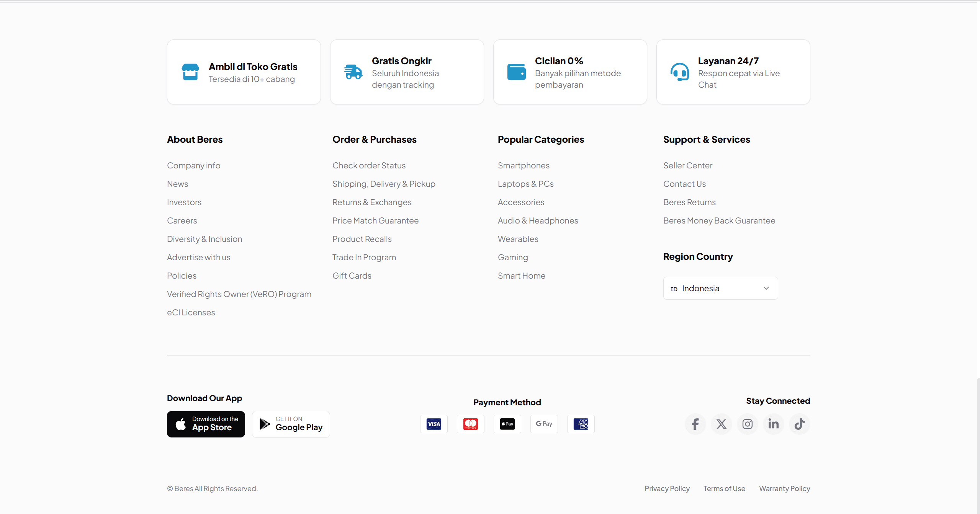Click the wallet installment icon
Image resolution: width=980 pixels, height=514 pixels.
517,72
